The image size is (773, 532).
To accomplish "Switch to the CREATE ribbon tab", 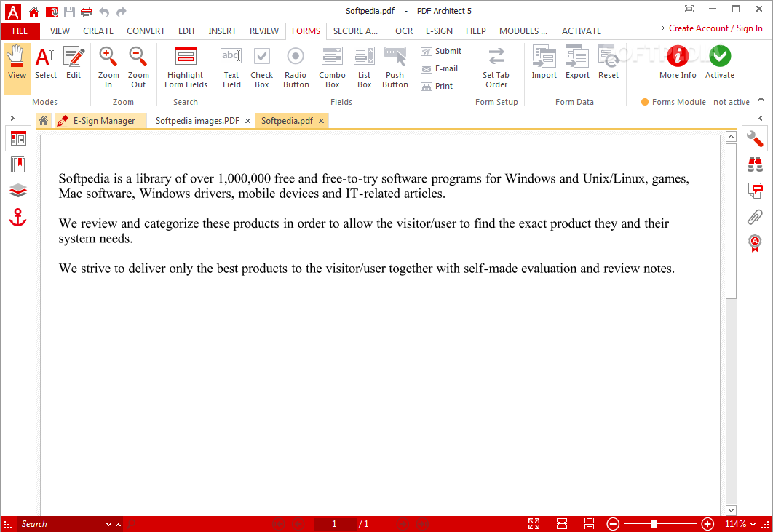I will [x=98, y=31].
